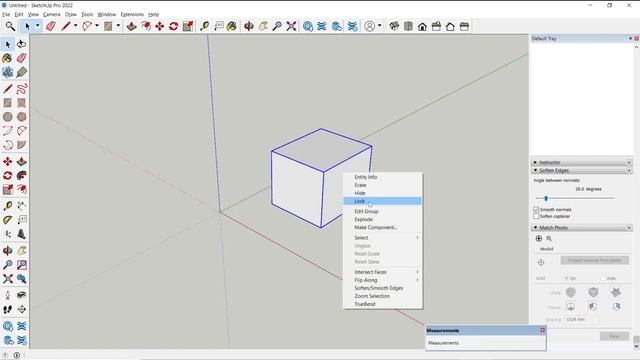Screen dimensions: 640x360
Task: Open the user account dropdown arrow
Action: [380, 26]
